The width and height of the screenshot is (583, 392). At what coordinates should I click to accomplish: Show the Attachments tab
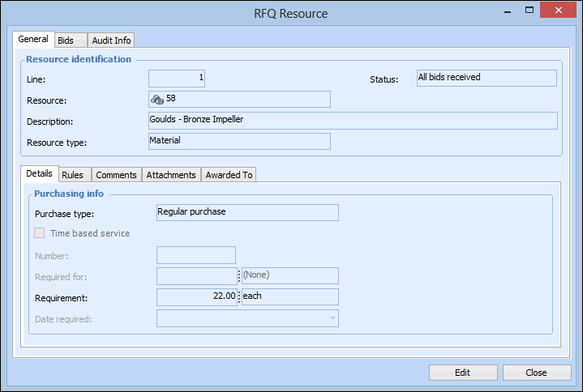(171, 175)
